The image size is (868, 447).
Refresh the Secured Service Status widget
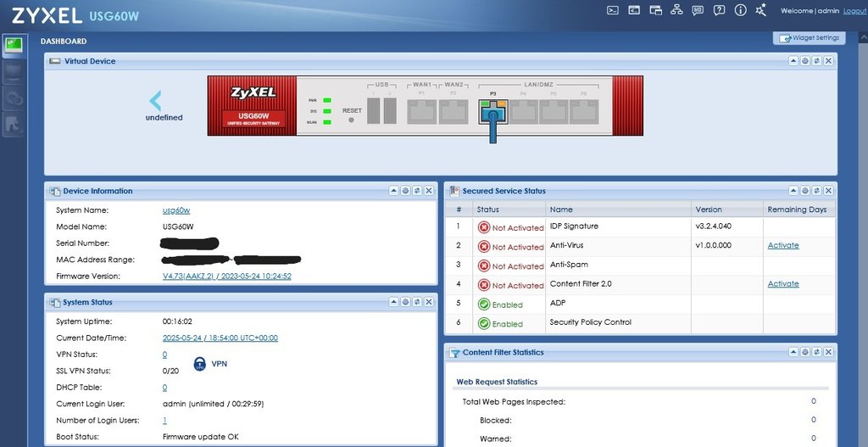coord(816,191)
